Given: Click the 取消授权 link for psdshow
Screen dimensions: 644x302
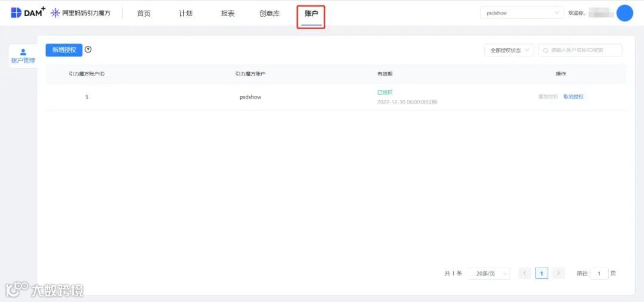Looking at the screenshot, I should point(574,97).
